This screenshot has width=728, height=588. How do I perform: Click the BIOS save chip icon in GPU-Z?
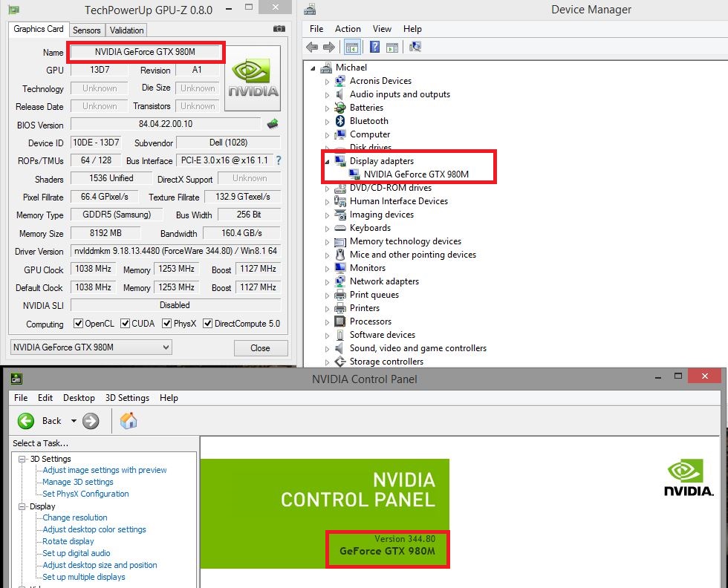coord(273,124)
